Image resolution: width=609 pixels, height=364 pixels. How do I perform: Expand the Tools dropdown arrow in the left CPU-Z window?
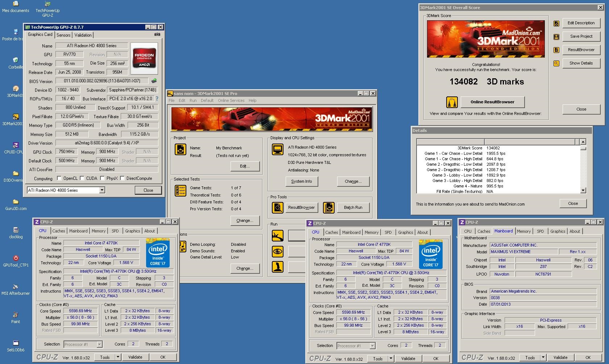(118, 357)
